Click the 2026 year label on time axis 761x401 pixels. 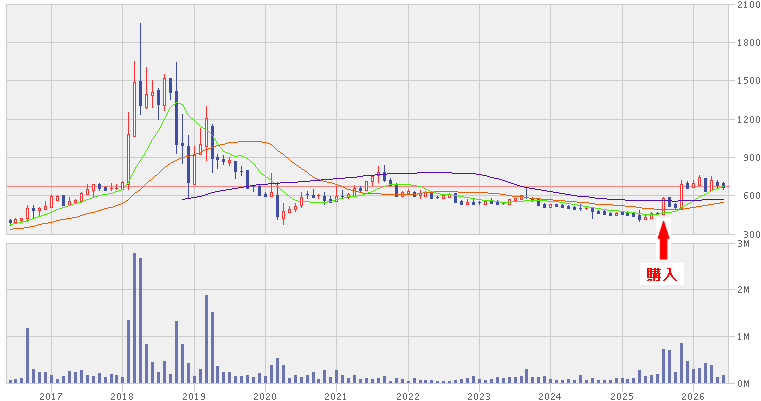tap(694, 397)
